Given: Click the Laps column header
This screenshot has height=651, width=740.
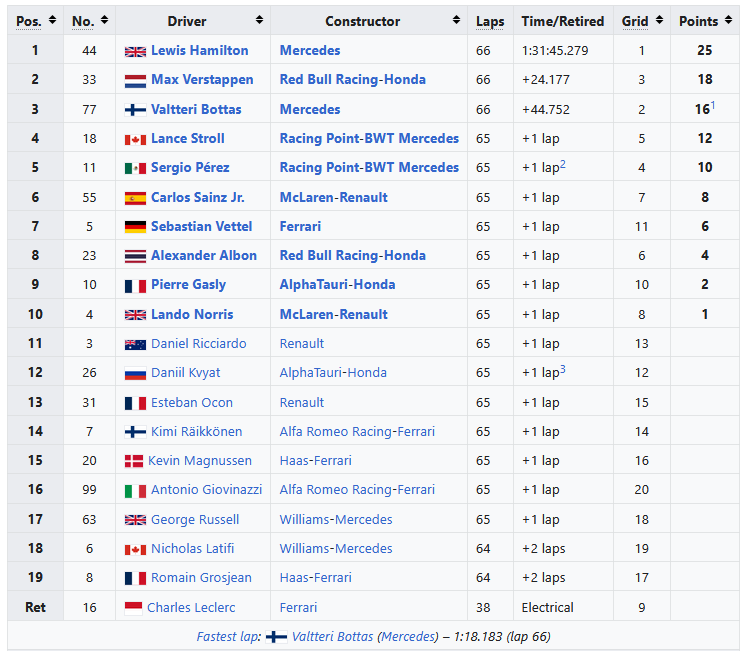Looking at the screenshot, I should [490, 21].
